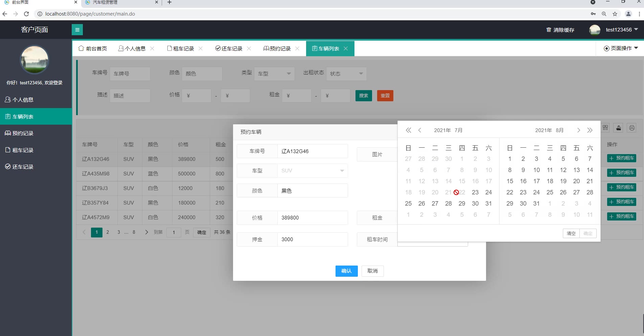Click the export icon above table
The image size is (644, 336).
618,128
